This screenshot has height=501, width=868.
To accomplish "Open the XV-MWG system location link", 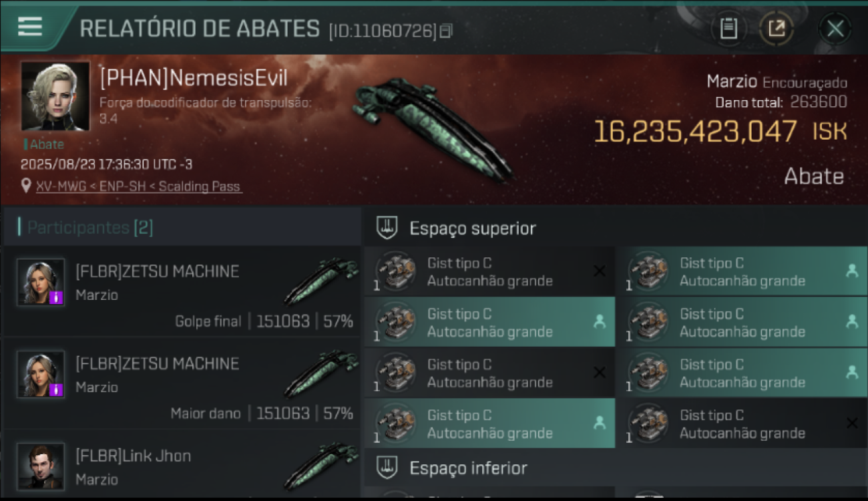I will click(138, 186).
